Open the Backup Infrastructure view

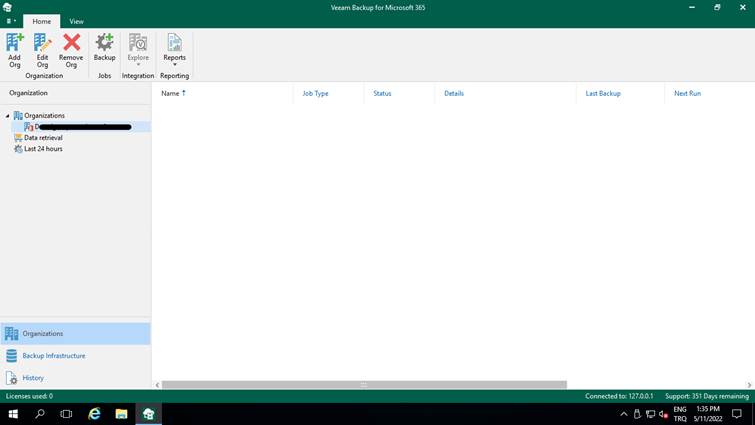pyautogui.click(x=76, y=356)
